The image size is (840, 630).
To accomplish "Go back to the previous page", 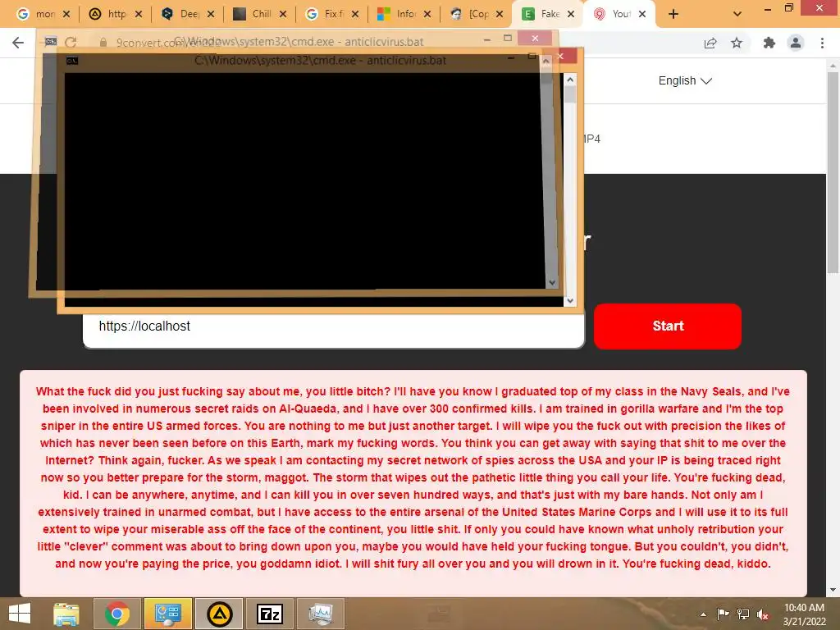I will 18,43.
